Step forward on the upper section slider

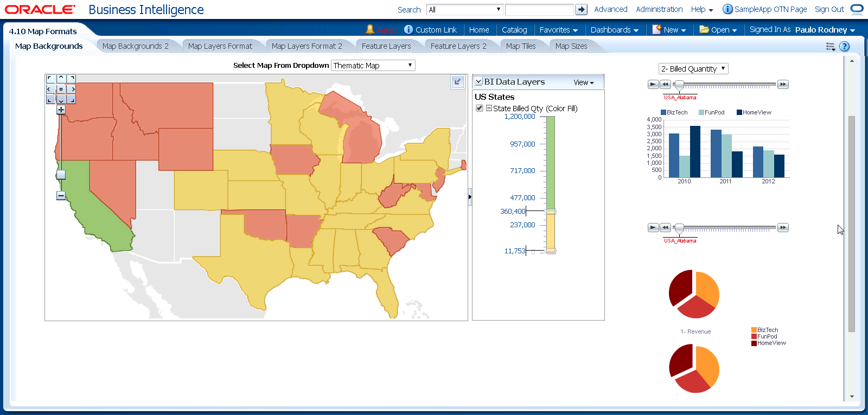(x=783, y=84)
